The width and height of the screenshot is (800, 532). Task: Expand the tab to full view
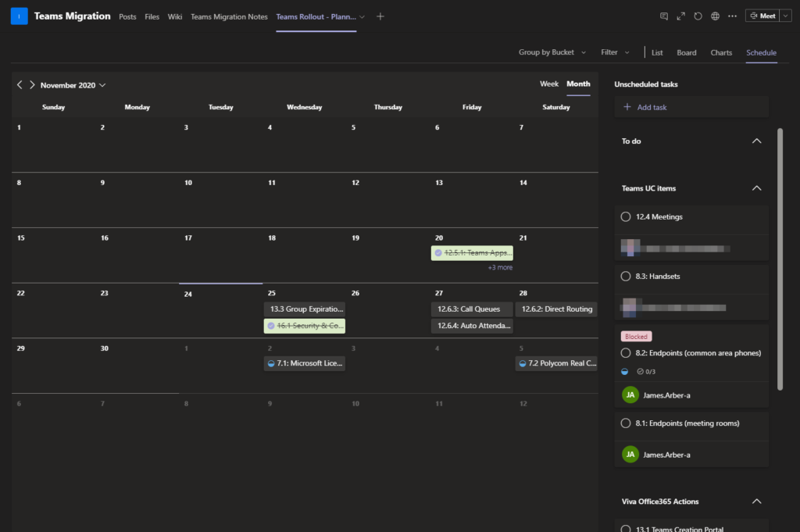680,16
